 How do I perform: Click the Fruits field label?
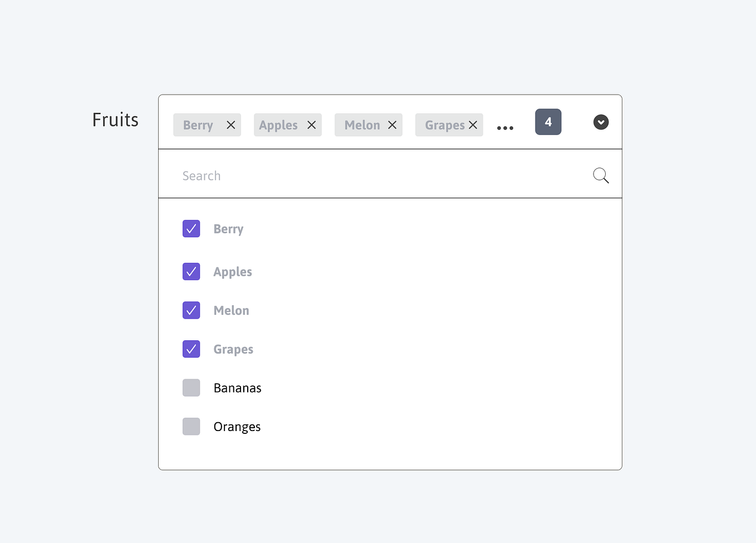pyautogui.click(x=115, y=120)
